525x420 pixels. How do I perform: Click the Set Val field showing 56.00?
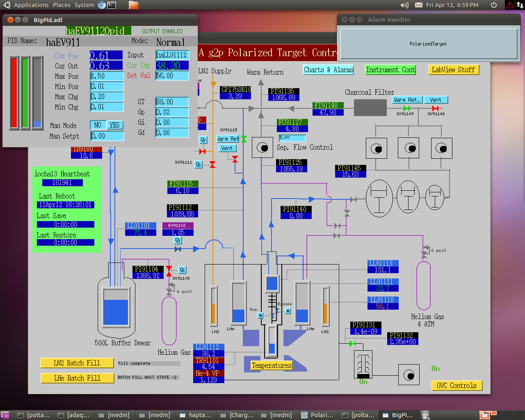(172, 75)
